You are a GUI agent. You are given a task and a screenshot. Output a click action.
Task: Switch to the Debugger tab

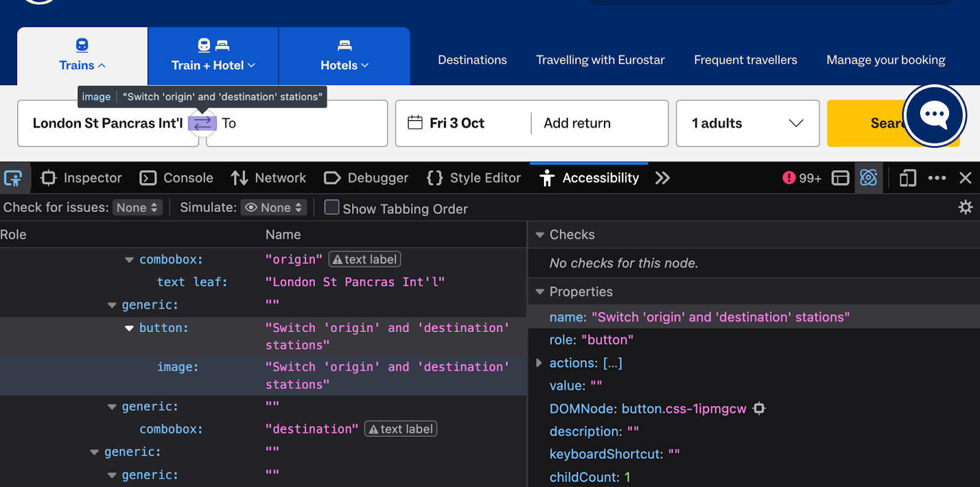tap(366, 178)
